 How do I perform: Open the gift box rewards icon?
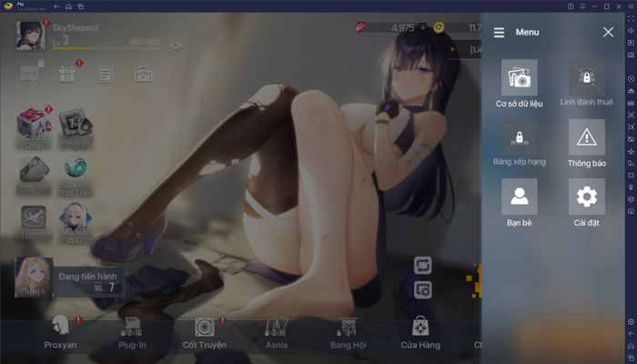point(67,74)
